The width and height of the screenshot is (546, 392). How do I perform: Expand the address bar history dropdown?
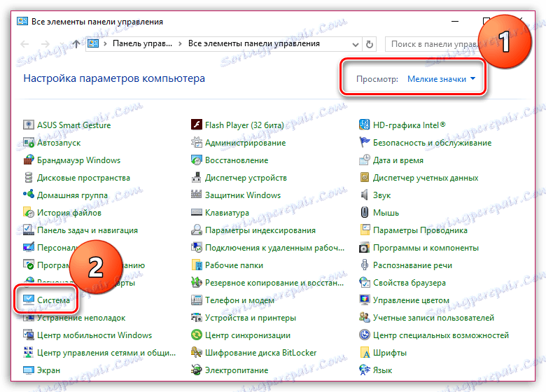(355, 45)
